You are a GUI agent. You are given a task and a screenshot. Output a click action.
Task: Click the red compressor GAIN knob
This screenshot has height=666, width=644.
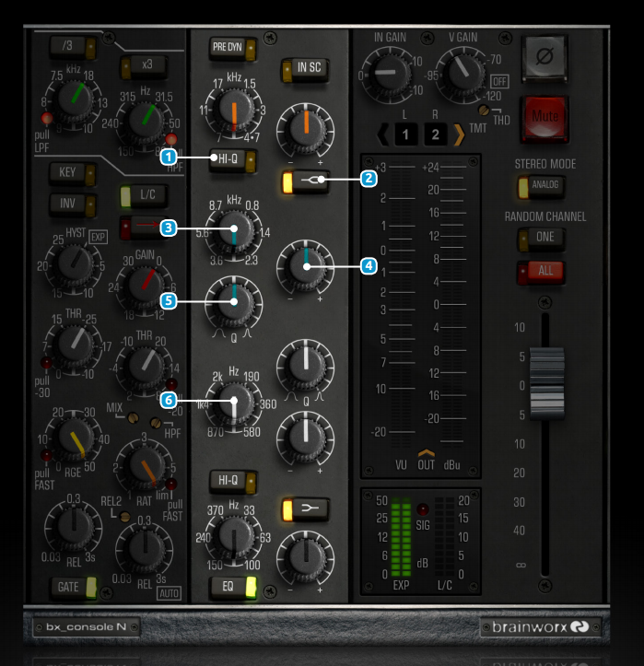pyautogui.click(x=146, y=286)
